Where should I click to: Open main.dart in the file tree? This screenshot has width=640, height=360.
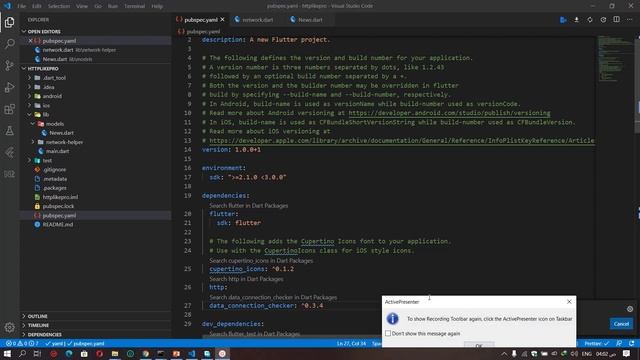point(57,151)
